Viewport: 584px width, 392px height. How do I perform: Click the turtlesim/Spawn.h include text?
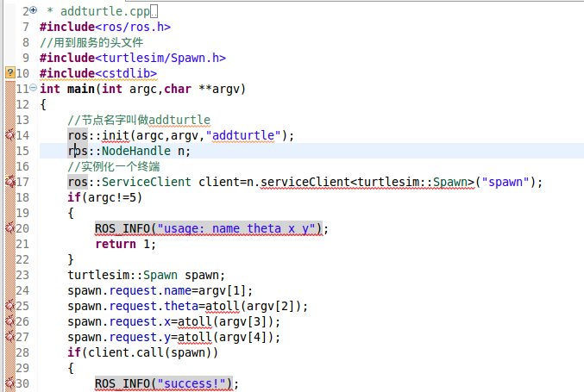[x=160, y=58]
